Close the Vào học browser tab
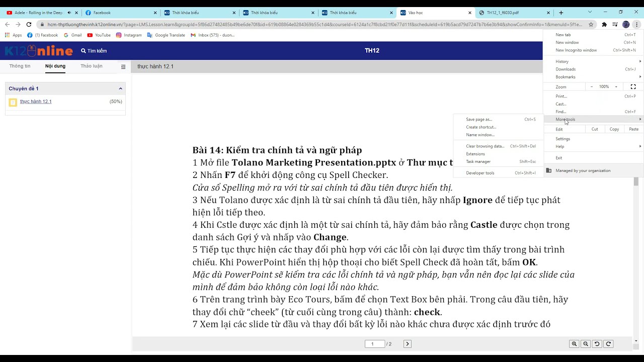The image size is (644, 362). point(470,13)
